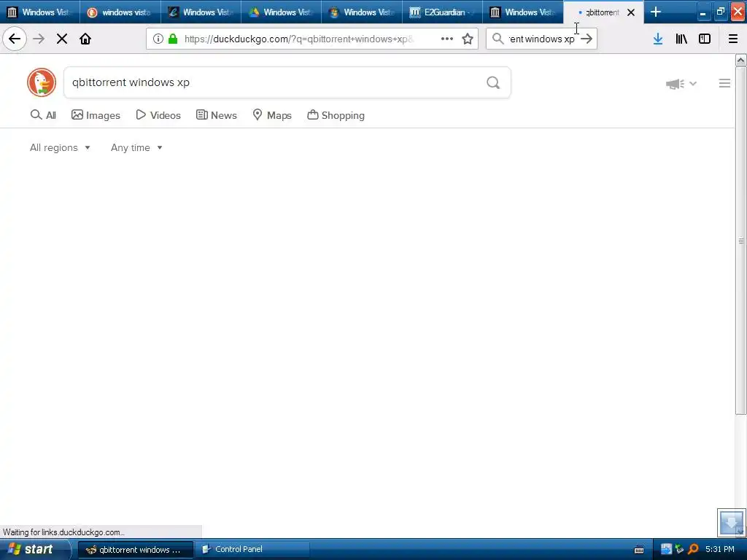
Task: Switch to the first Windows Vista tab
Action: pos(39,12)
